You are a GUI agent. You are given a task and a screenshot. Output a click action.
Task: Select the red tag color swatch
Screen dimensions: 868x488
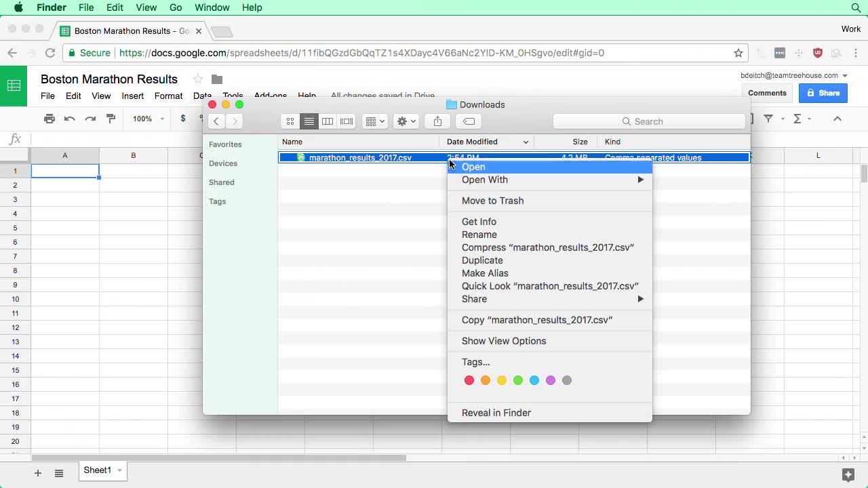point(469,380)
